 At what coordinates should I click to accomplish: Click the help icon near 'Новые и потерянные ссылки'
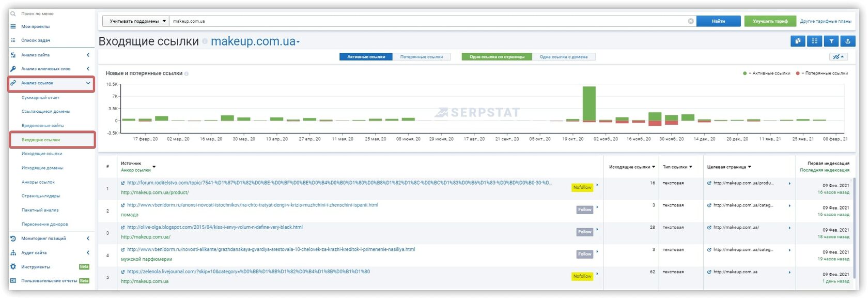187,73
